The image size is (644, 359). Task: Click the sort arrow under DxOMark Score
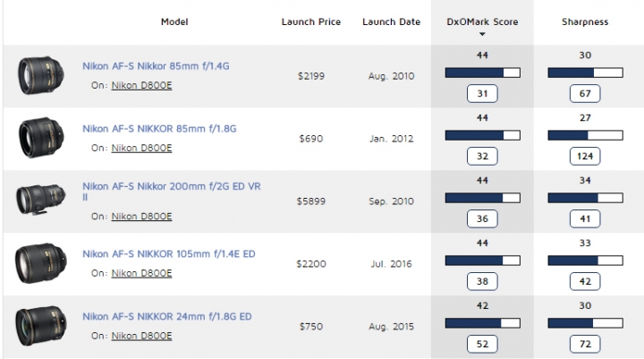tap(482, 35)
